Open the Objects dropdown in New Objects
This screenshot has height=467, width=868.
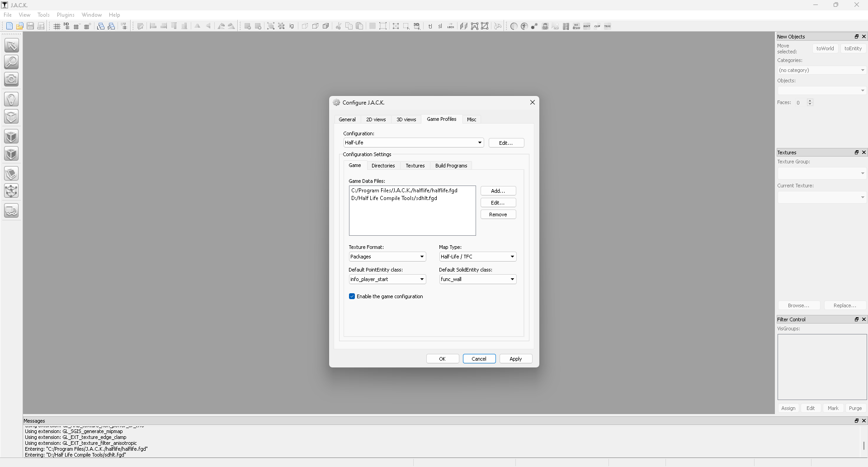(822, 91)
